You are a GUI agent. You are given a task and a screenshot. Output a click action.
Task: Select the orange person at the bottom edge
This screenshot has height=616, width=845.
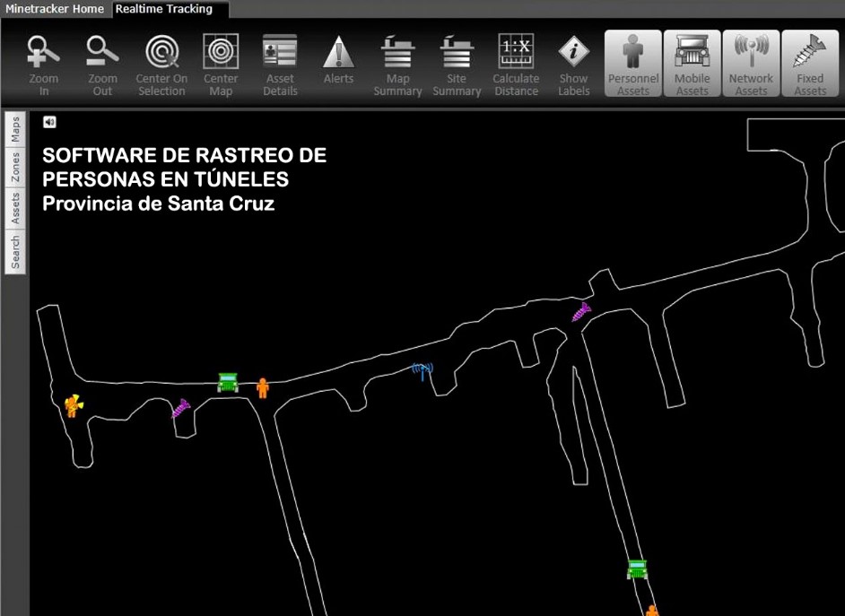pos(652,611)
